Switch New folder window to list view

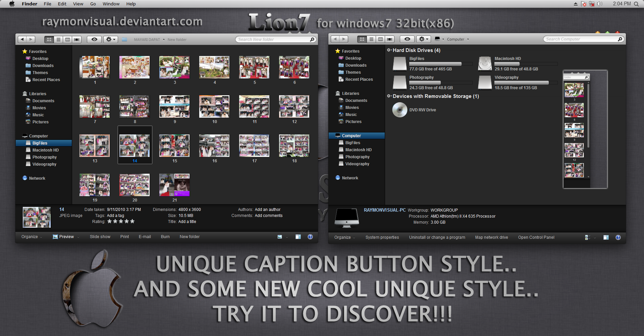coord(58,40)
